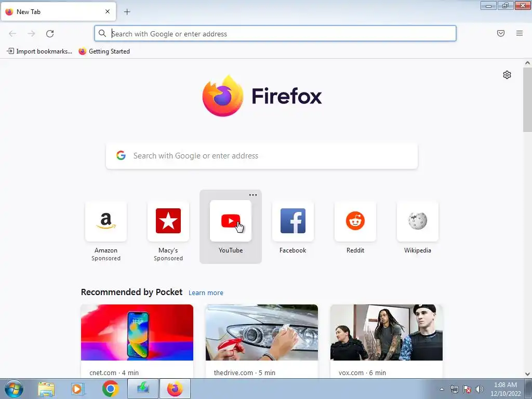Click the address bar search field
The image size is (532, 399).
tap(275, 34)
